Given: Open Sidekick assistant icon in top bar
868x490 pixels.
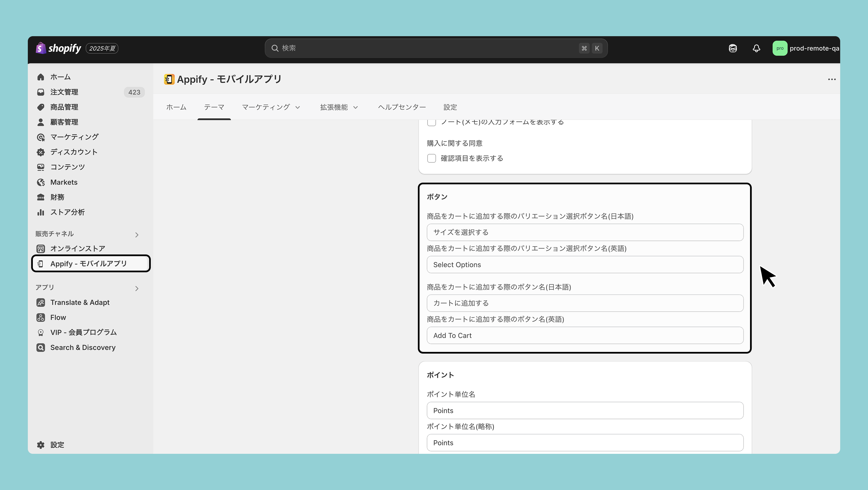Looking at the screenshot, I should [x=733, y=48].
